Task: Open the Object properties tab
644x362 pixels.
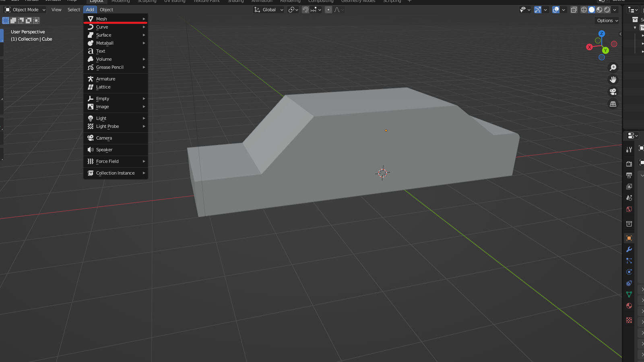Action: pyautogui.click(x=629, y=238)
